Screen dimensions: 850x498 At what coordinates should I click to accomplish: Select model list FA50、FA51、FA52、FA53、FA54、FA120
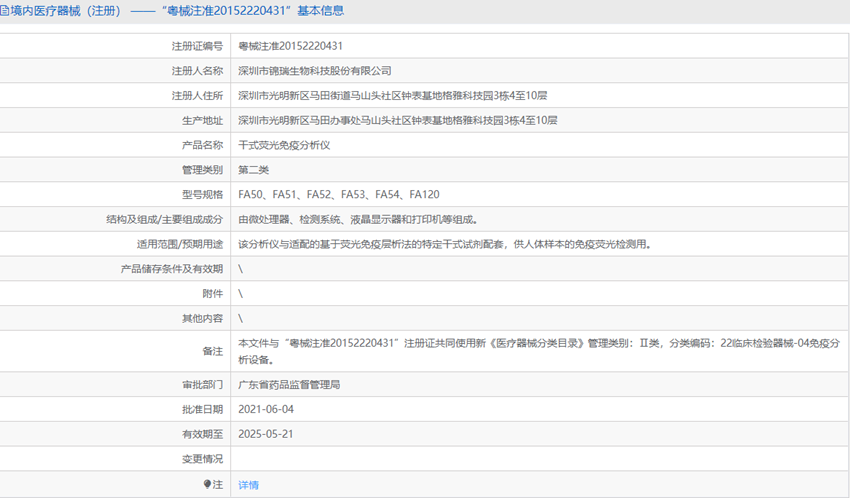point(339,195)
